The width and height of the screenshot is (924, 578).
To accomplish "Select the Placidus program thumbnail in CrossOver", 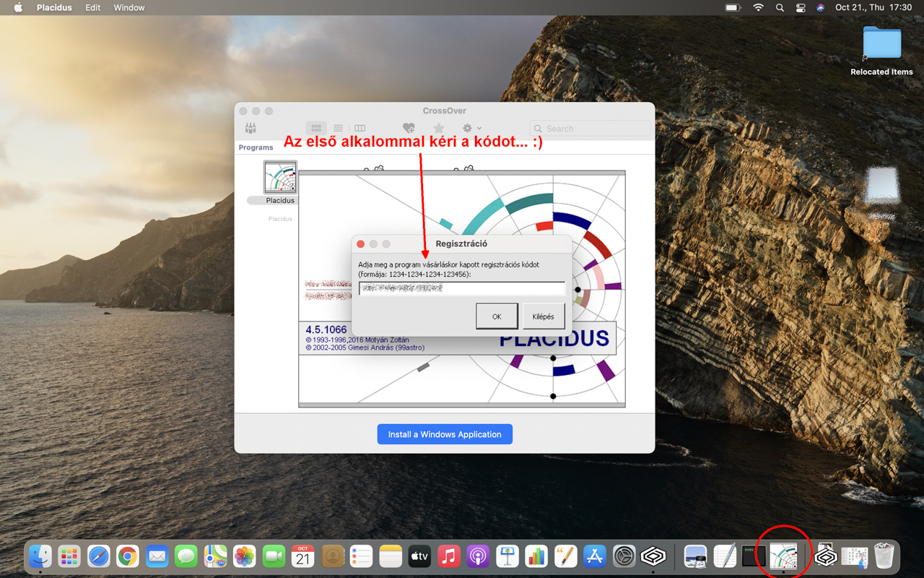I will pyautogui.click(x=280, y=178).
